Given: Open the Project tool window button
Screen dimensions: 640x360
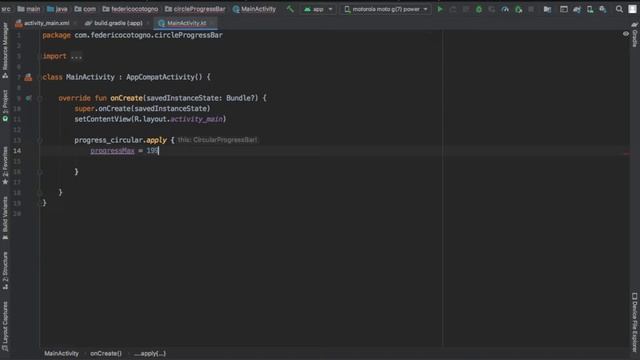Looking at the screenshot, I should click(5, 106).
